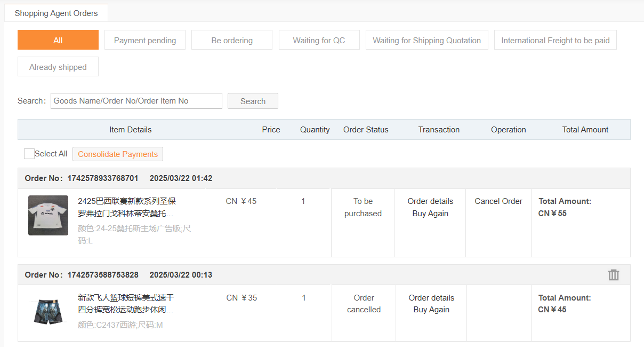Open the basketball shorts product thumbnail
The width and height of the screenshot is (644, 347).
[48, 312]
